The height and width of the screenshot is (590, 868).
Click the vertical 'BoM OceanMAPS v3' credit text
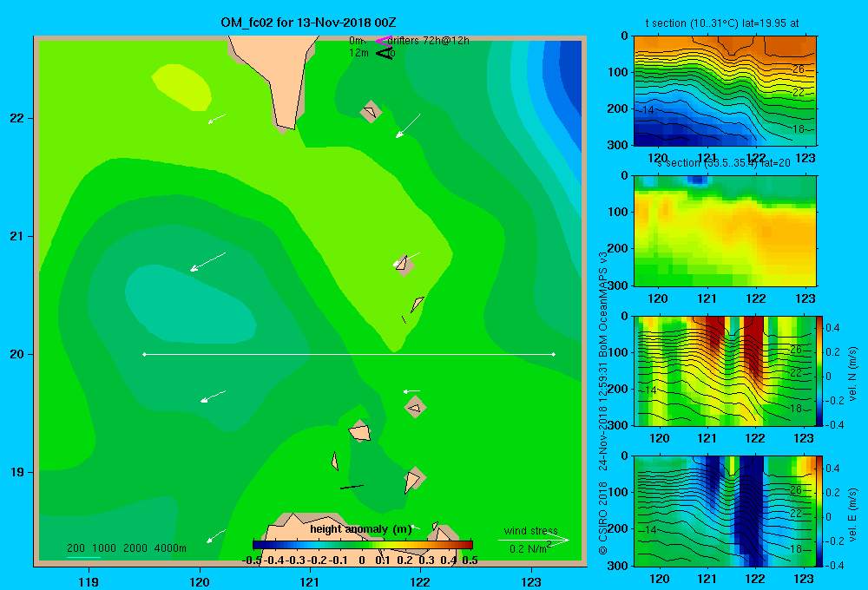(x=603, y=305)
